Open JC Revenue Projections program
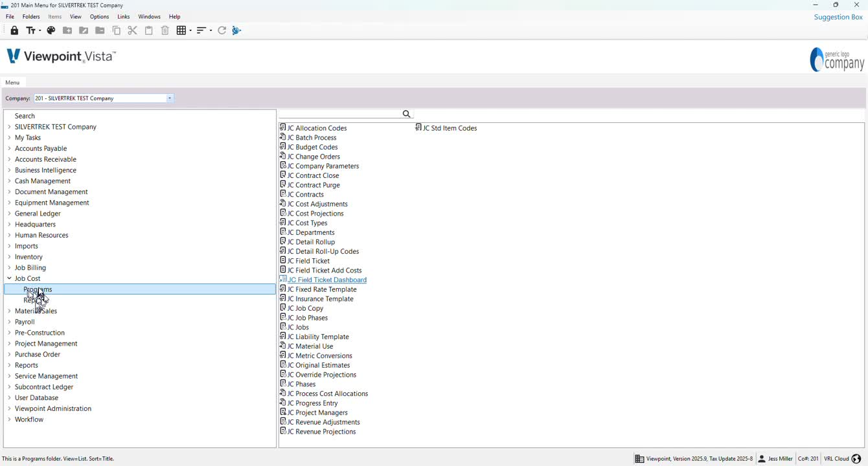 tap(322, 432)
